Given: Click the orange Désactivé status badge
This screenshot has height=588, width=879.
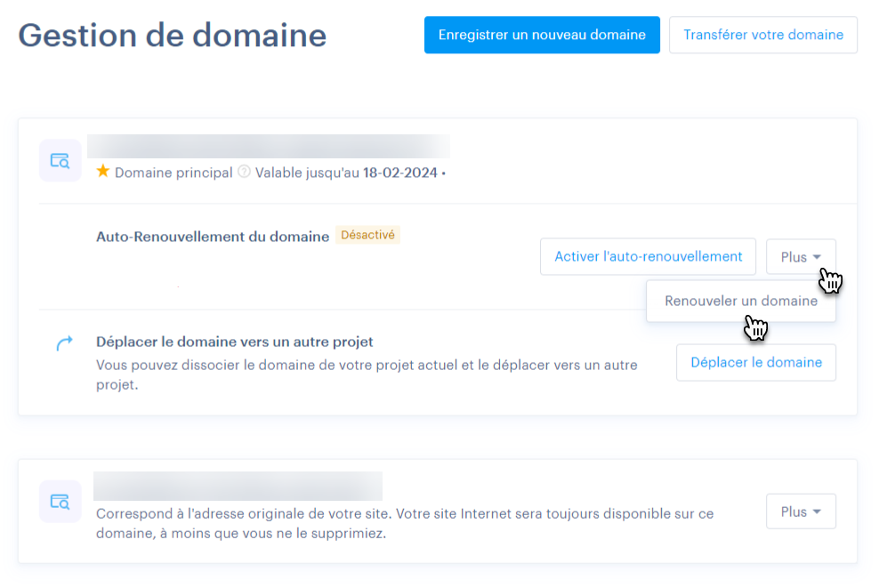Looking at the screenshot, I should [367, 236].
